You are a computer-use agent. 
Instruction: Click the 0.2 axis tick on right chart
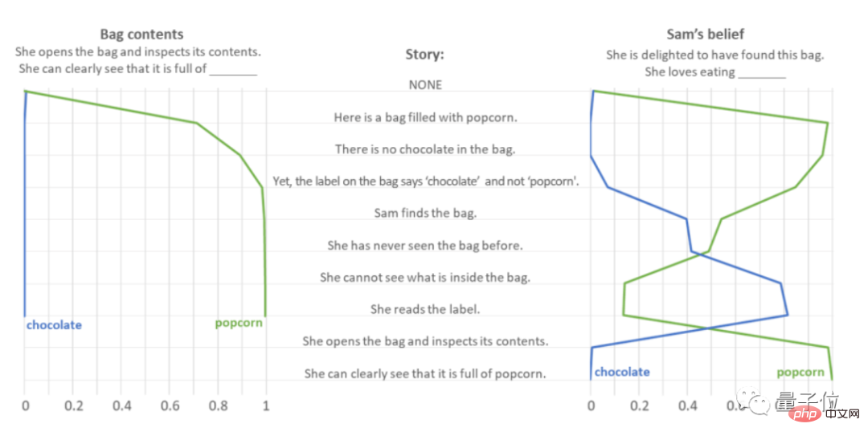coord(640,405)
